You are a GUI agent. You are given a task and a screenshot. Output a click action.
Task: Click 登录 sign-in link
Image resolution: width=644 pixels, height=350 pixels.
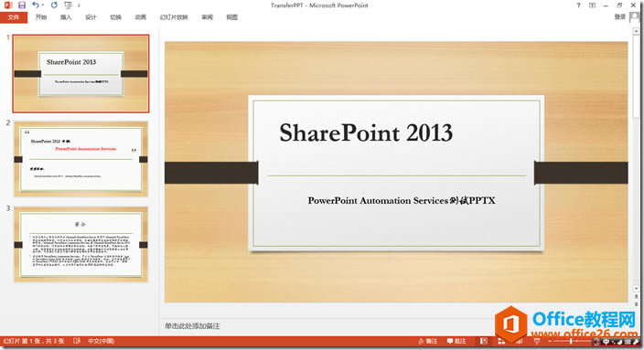[x=620, y=16]
